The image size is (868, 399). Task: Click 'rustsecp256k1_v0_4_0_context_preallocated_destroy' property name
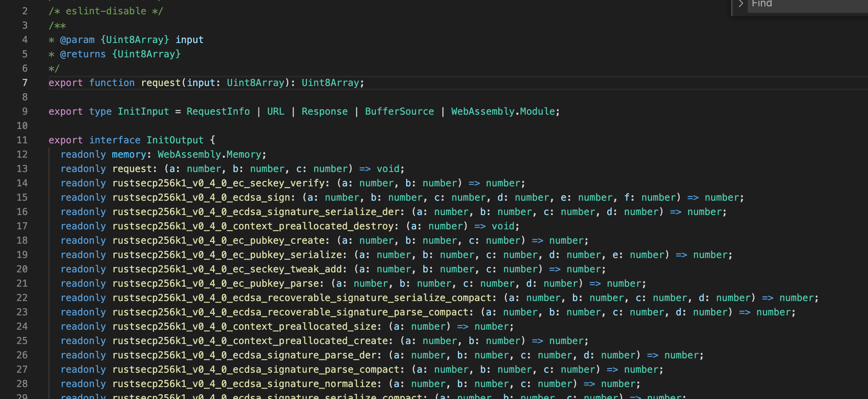253,226
